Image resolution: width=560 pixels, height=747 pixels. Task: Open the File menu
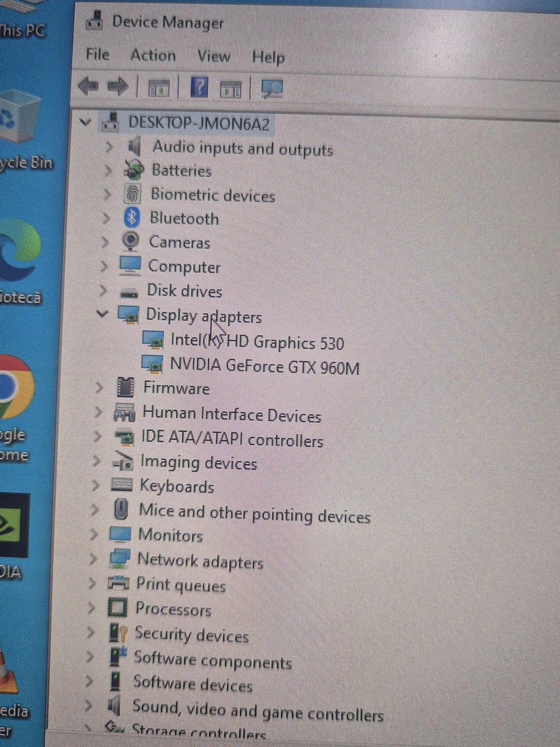97,55
